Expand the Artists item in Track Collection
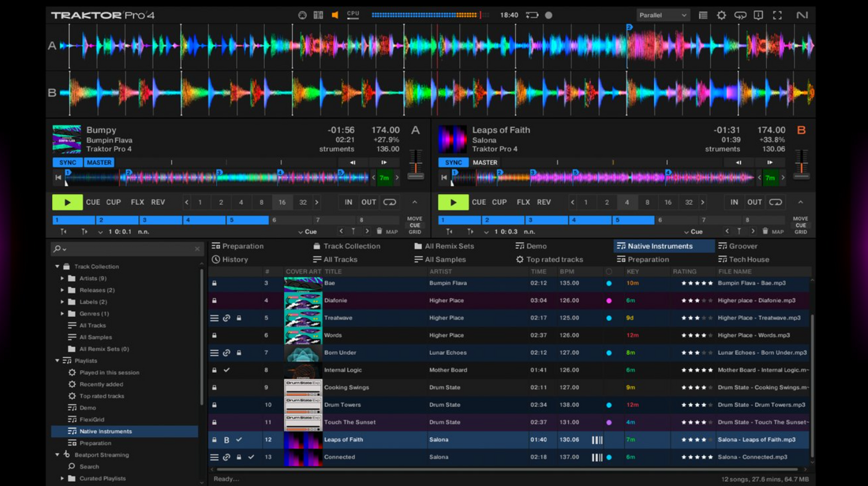The image size is (868, 486). coord(63,278)
